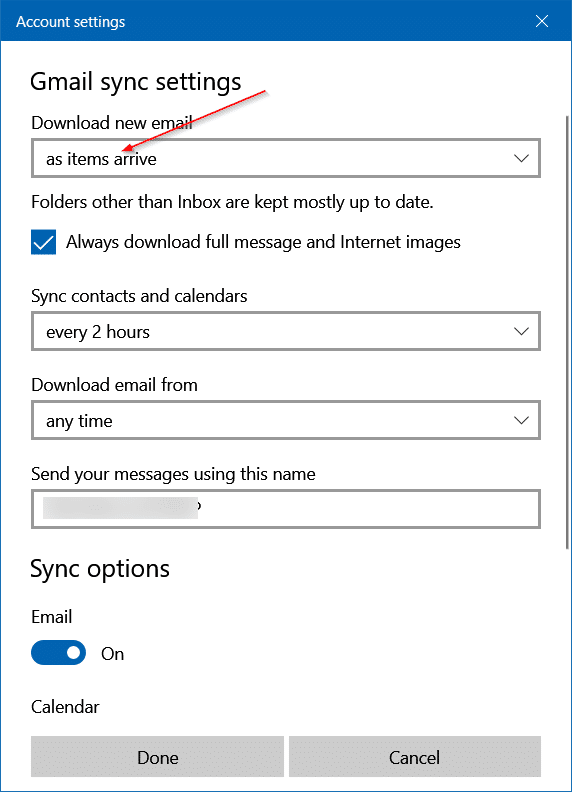The width and height of the screenshot is (572, 792).
Task: Expand the Sync contacts and calendars dropdown
Action: [x=286, y=331]
